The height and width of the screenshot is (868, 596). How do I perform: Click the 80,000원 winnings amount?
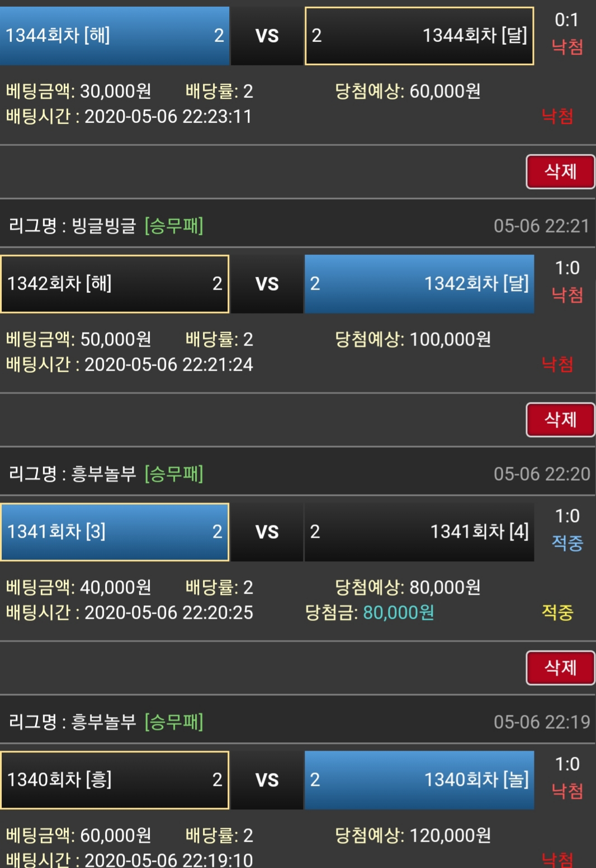click(398, 613)
